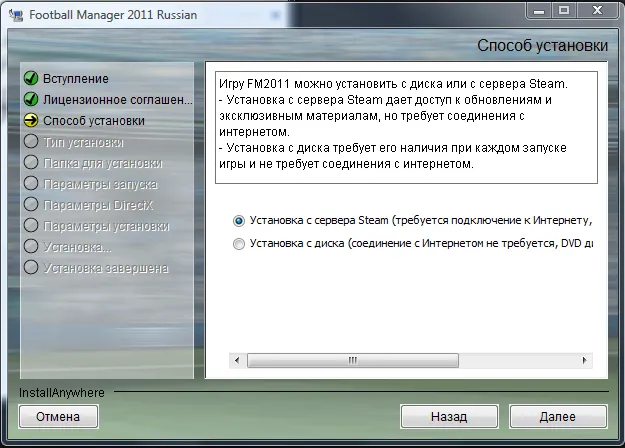Screen dimensions: 625x448
Task: Click the empty circle beside Установка...
Action: click(x=31, y=246)
